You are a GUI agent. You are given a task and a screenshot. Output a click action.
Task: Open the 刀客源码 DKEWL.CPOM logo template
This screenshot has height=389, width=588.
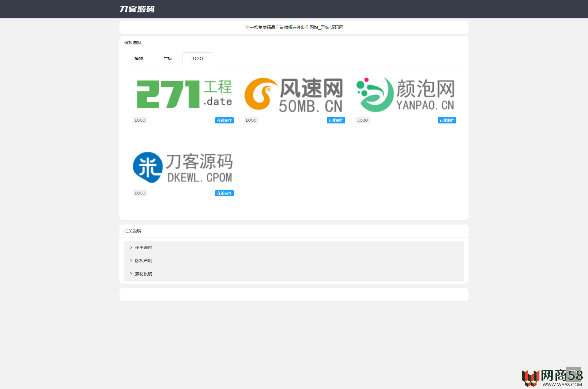(x=183, y=167)
